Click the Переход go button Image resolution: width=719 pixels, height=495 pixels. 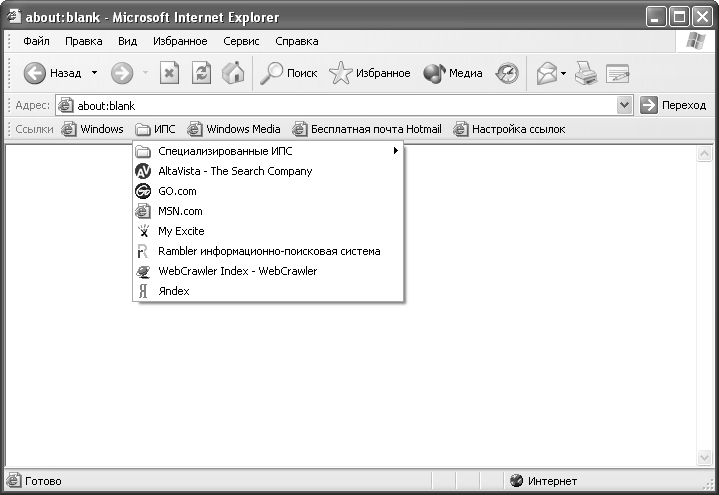673,105
